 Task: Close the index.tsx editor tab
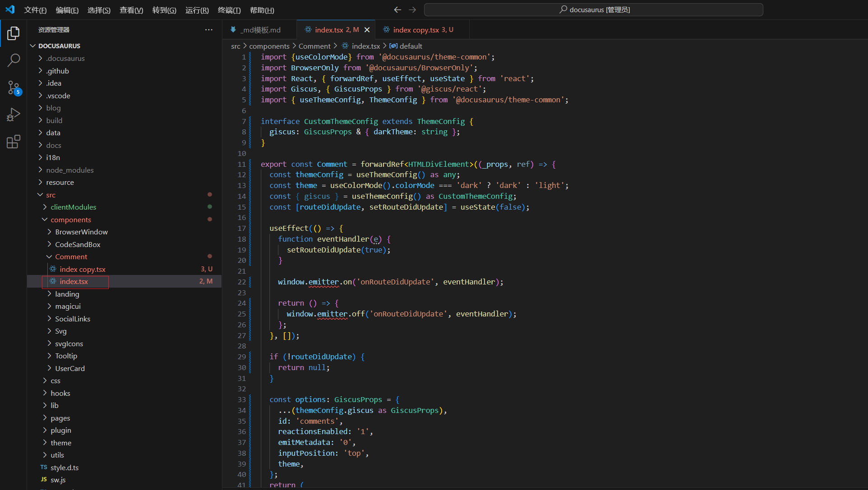367,30
